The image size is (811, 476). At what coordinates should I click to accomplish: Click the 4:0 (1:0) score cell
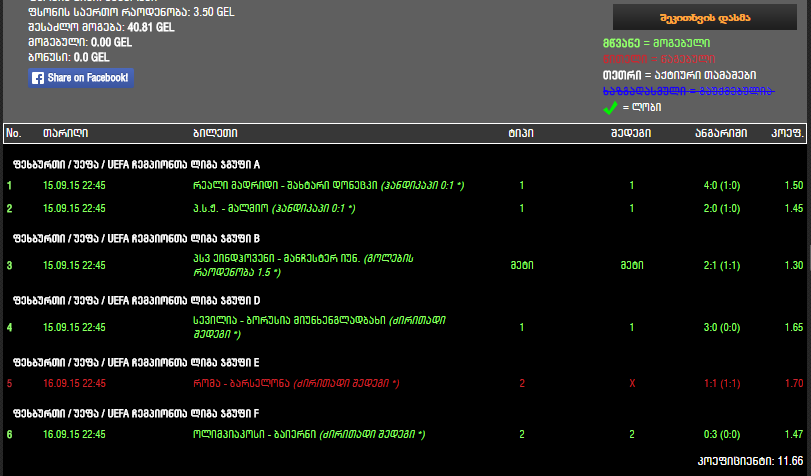(722, 185)
